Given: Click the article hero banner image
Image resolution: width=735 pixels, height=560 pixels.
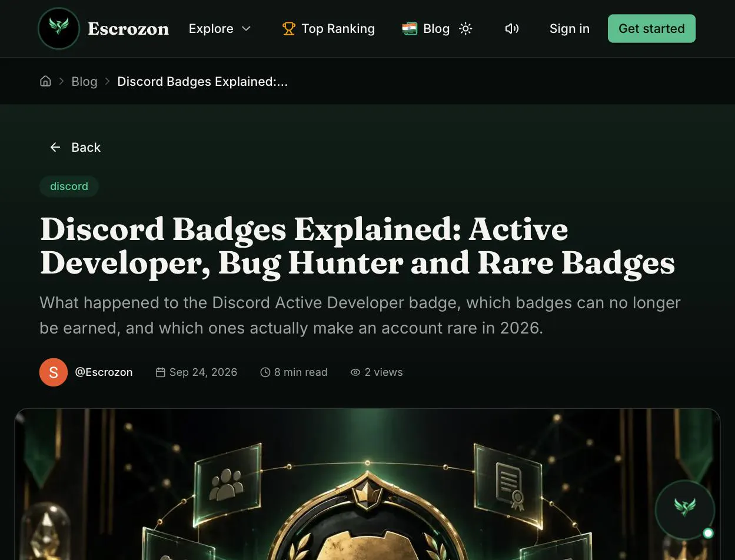Looking at the screenshot, I should (x=367, y=484).
